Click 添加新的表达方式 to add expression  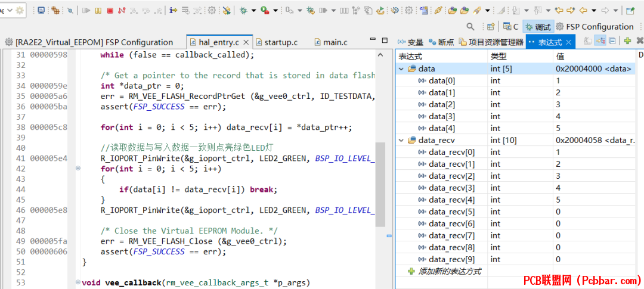[x=450, y=271]
